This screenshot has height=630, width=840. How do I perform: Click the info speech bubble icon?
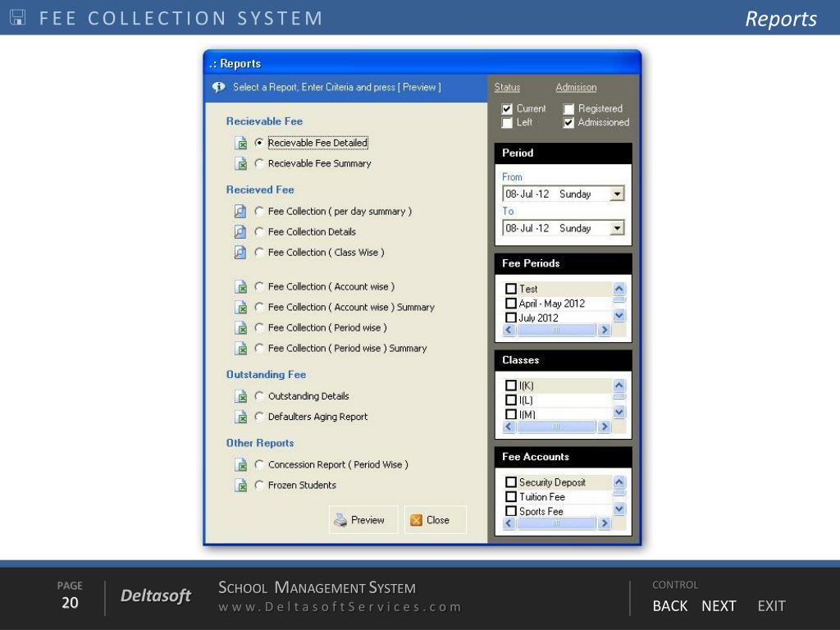[x=218, y=87]
